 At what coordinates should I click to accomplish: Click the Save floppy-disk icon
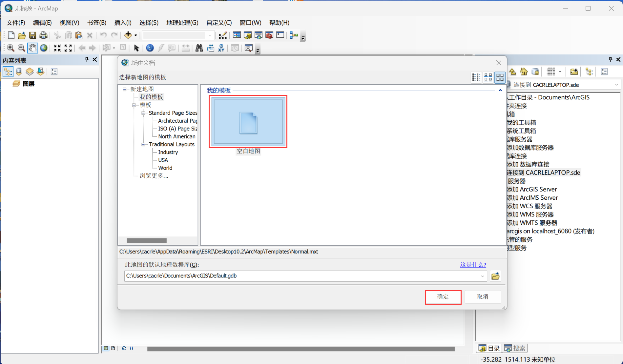click(x=32, y=35)
